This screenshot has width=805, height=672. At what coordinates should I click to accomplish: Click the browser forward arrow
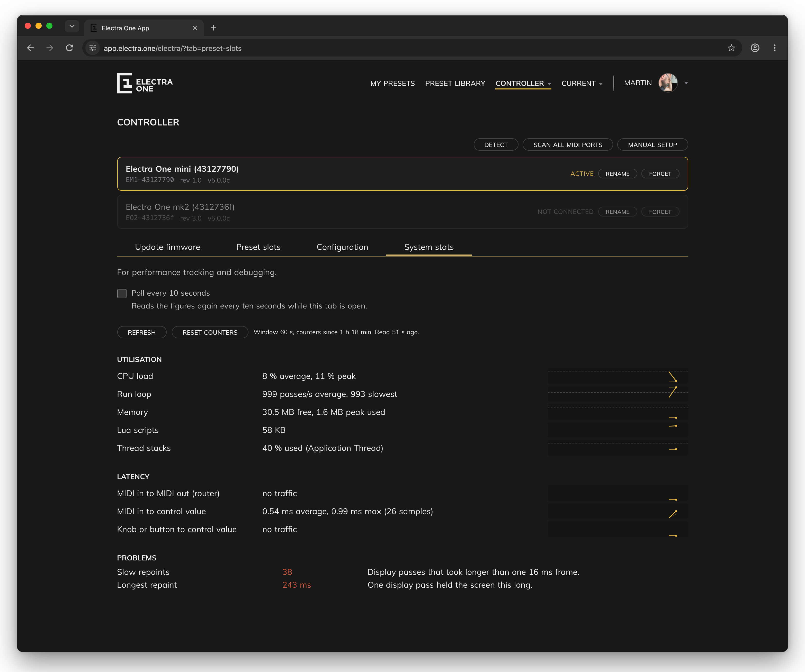pyautogui.click(x=50, y=48)
